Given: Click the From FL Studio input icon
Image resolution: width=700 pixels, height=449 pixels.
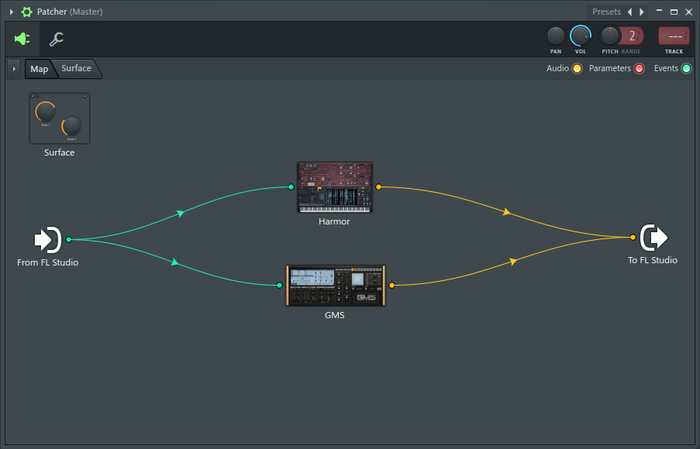Looking at the screenshot, I should [x=48, y=240].
